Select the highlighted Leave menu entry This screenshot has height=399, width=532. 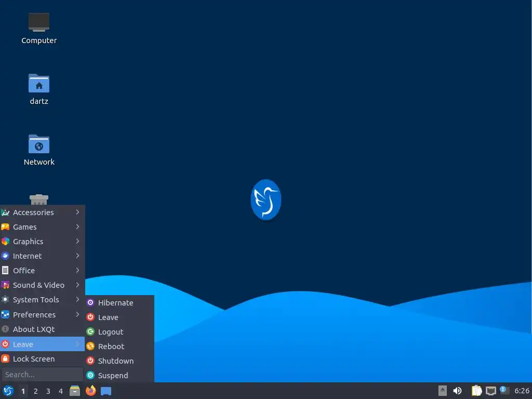pyautogui.click(x=43, y=344)
